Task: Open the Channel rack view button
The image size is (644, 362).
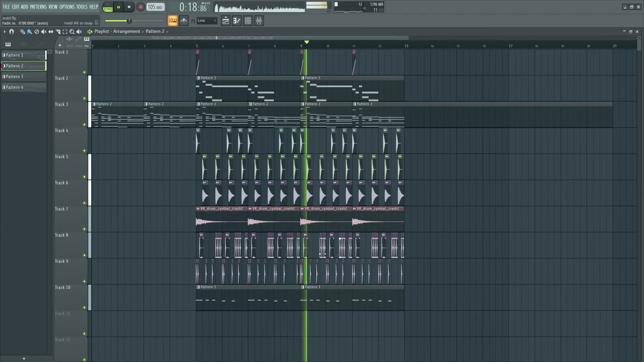Action: click(x=248, y=21)
